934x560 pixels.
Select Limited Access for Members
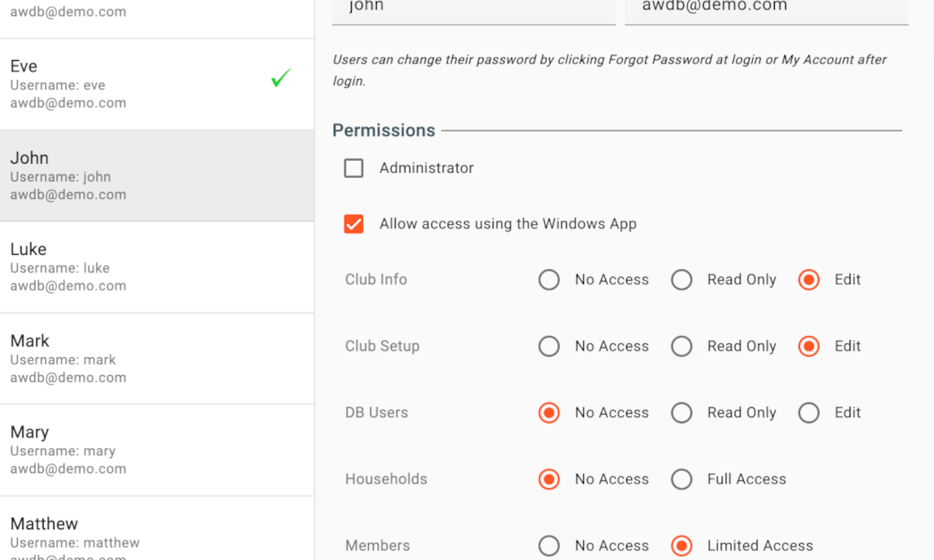(681, 545)
